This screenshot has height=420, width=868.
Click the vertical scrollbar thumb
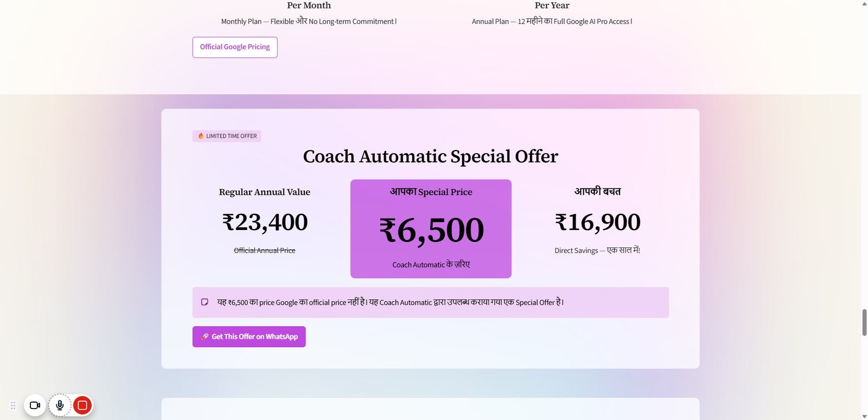(864, 322)
